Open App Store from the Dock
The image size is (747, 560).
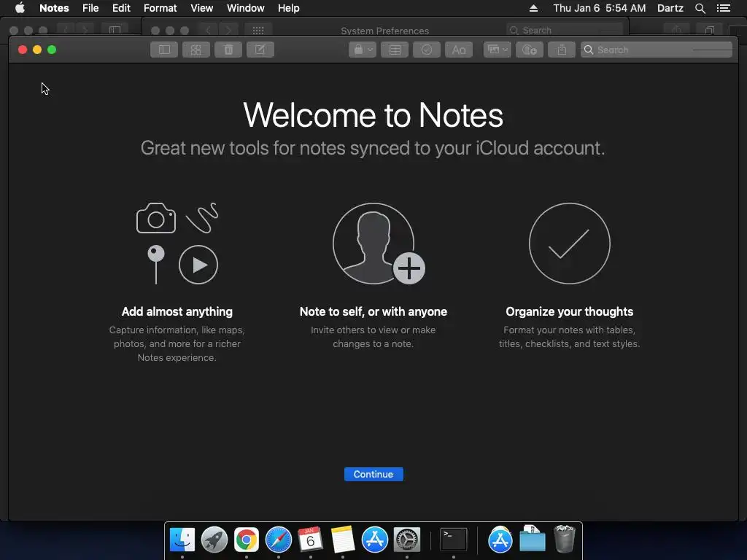pos(375,540)
